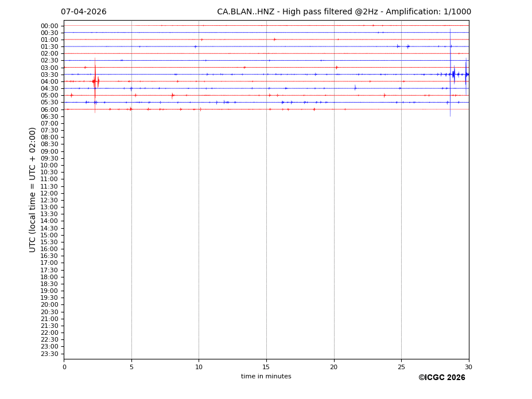532x399 pixels.
Task: Click the x-axis tick labeled 25
Action: coord(401,367)
